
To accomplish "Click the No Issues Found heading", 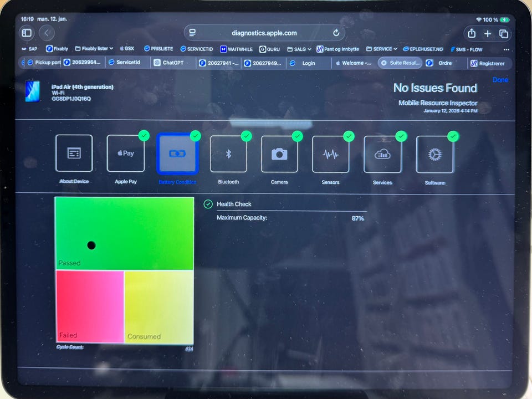I will pos(436,88).
